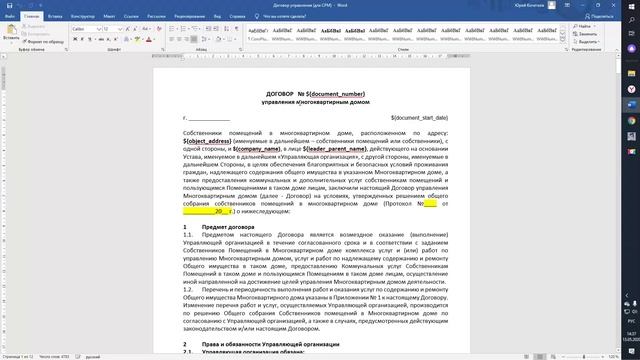Screen dimensions: 640x360
Task: Switch to the Конструктор tab
Action: (x=83, y=16)
